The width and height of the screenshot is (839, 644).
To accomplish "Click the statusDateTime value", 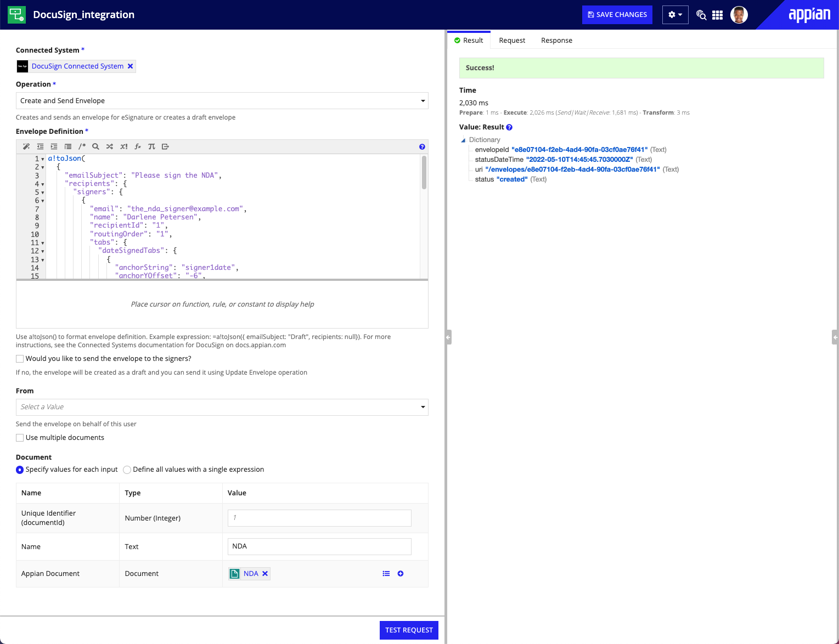I will [579, 160].
